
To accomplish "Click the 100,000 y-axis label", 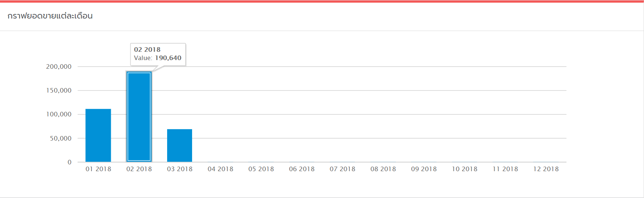I will click(59, 114).
